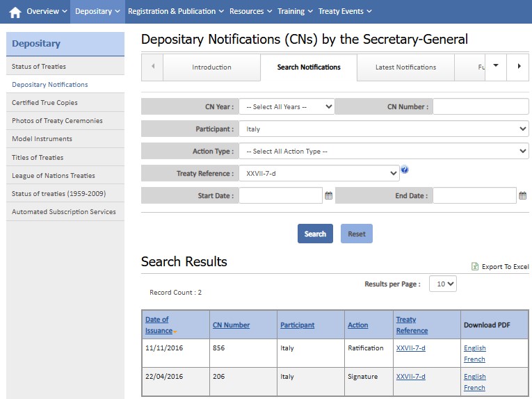Open the Registration & Publication menu
532x399 pixels.
coord(176,11)
